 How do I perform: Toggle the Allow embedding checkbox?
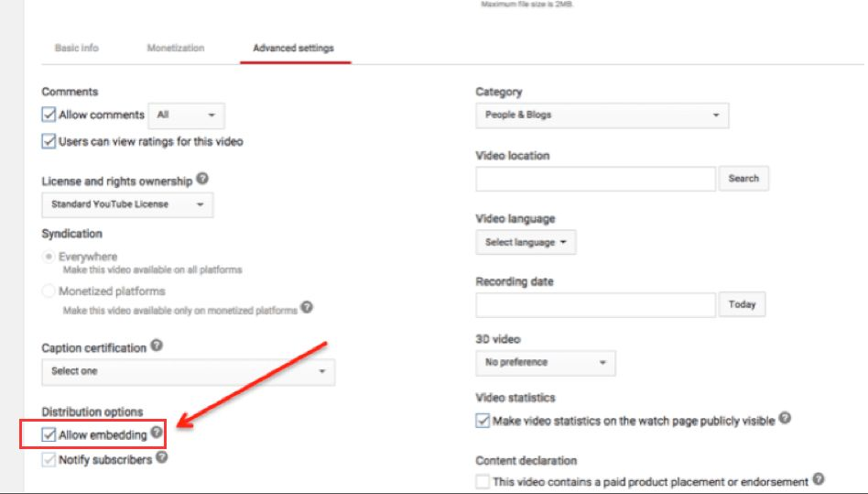(49, 434)
